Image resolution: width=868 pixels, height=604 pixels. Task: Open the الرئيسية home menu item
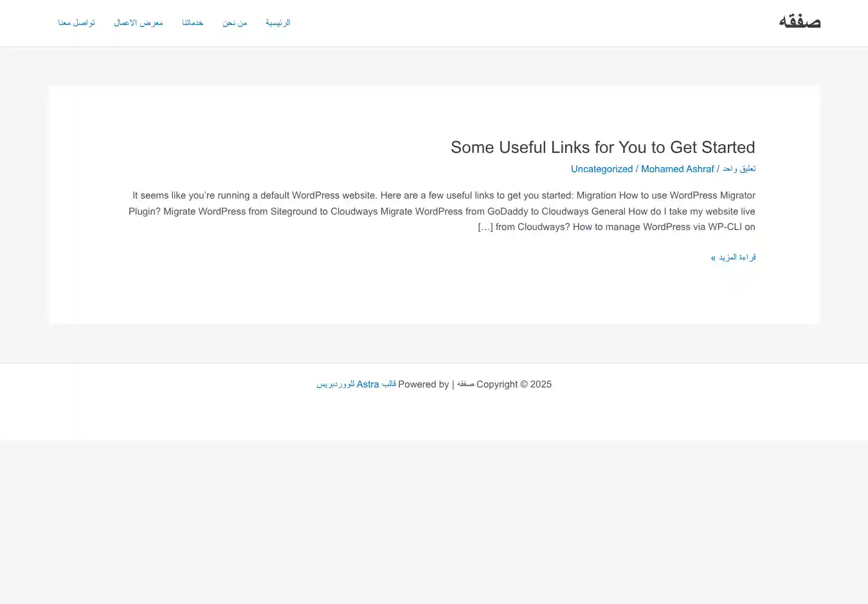[278, 23]
